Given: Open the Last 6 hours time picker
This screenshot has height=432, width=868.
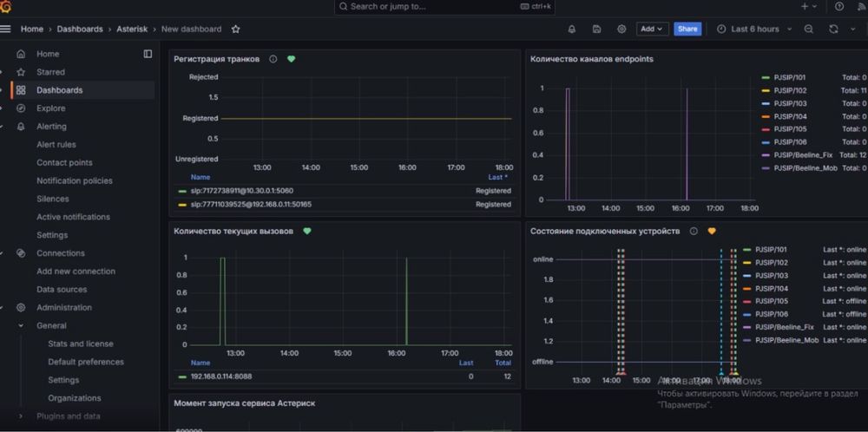Looking at the screenshot, I should pos(754,29).
